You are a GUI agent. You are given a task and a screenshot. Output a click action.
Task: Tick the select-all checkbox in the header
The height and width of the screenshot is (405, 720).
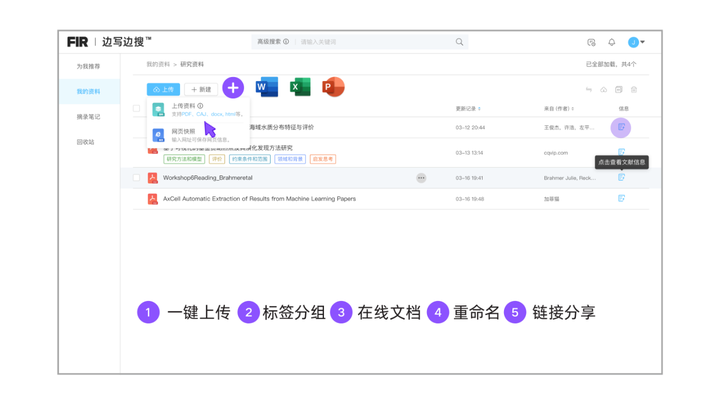pos(136,108)
